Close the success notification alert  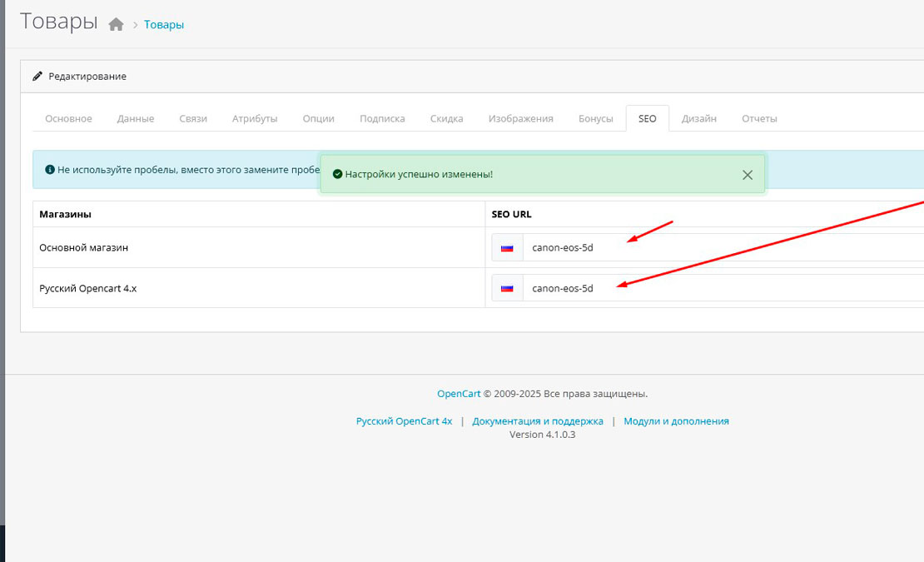[748, 175]
